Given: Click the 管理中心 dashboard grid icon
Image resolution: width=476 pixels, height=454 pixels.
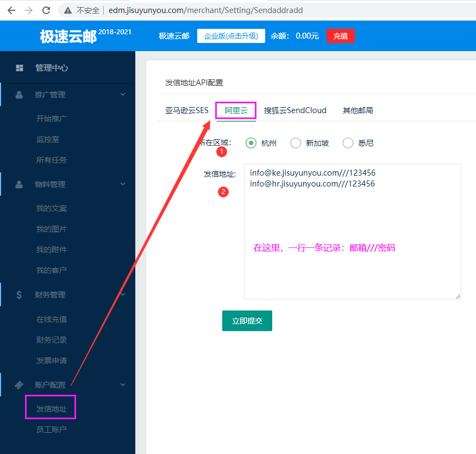Looking at the screenshot, I should [x=20, y=68].
